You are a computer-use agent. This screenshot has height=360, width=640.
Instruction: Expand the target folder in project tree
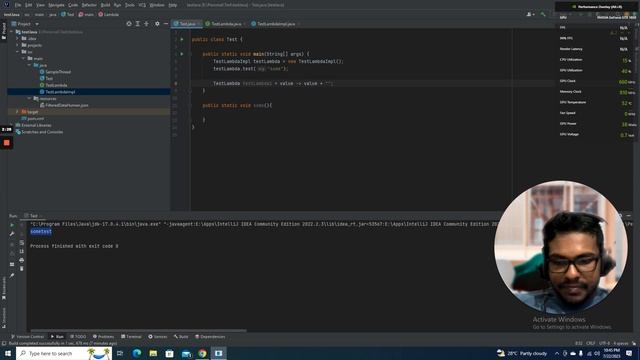click(18, 111)
